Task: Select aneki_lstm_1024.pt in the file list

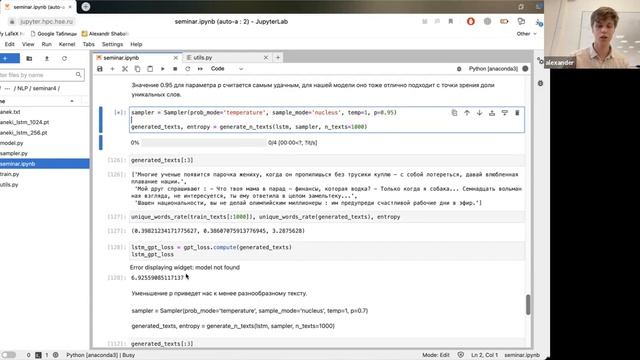Action: 44,122
